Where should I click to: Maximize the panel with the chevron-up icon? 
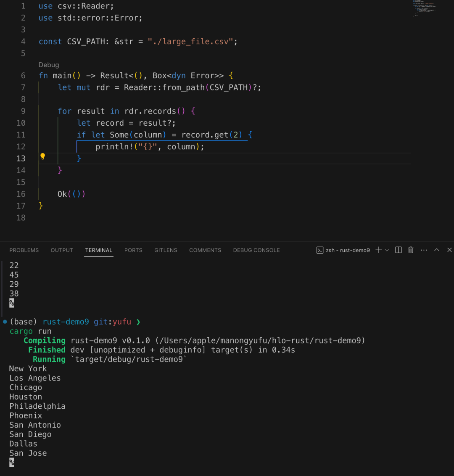(437, 250)
